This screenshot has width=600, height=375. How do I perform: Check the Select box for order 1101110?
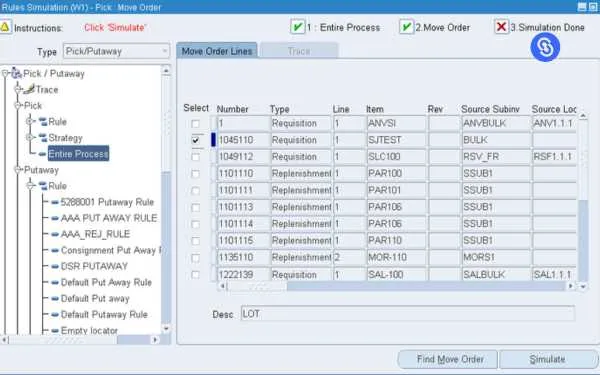click(x=196, y=174)
